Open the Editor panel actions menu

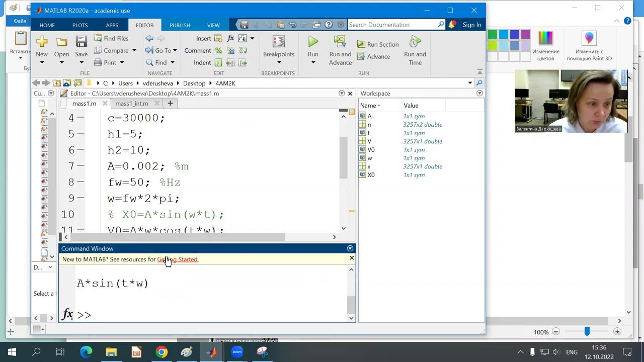tap(342, 94)
